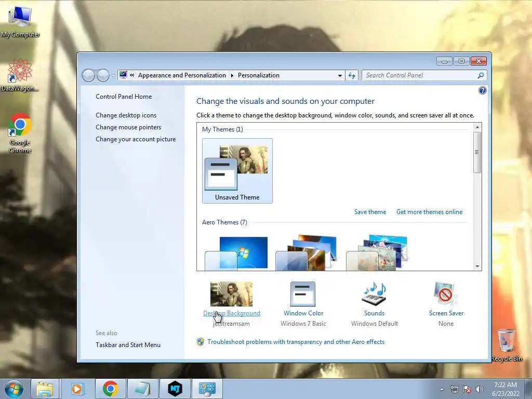Expand the address bar chevron menu
Screen dimensions: 532x399
pos(132,75)
